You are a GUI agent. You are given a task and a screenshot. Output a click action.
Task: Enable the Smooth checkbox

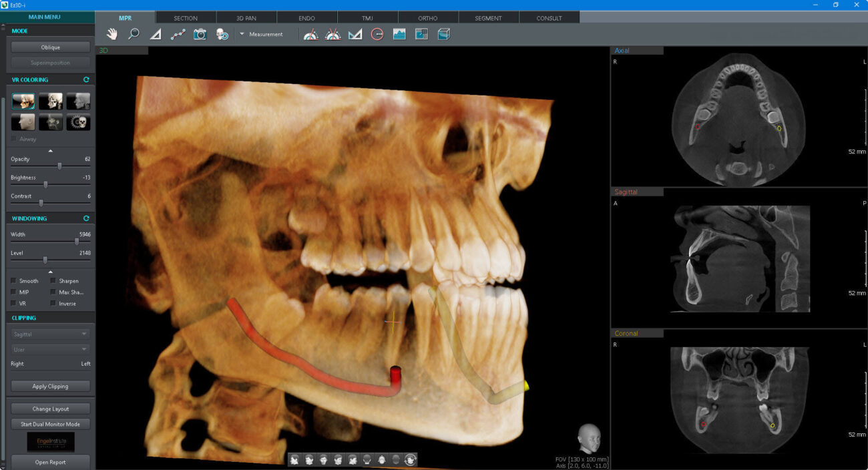(14, 281)
